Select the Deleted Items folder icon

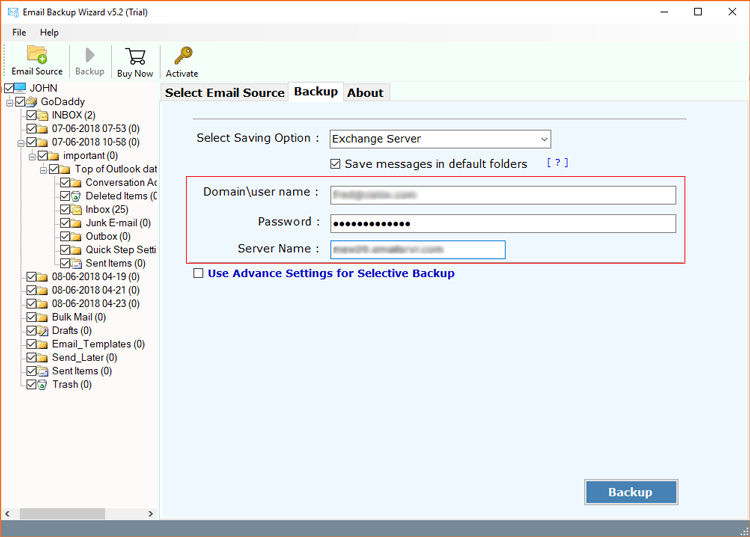[76, 196]
